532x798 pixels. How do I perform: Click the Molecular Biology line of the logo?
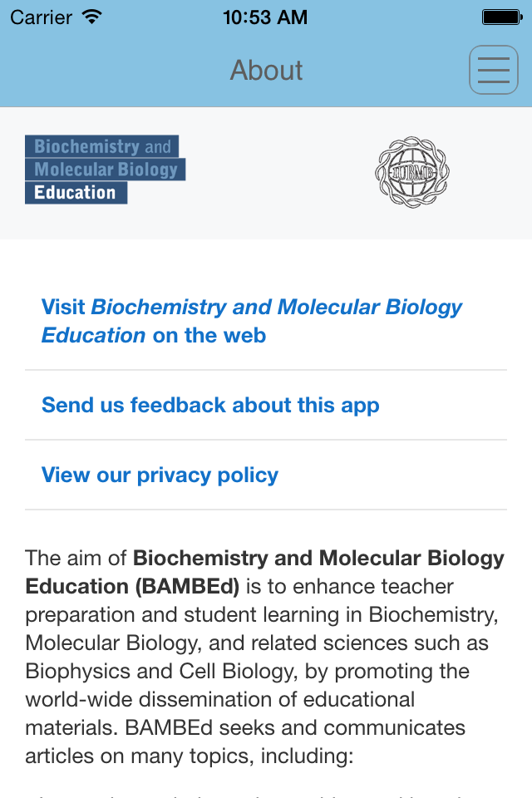(106, 170)
